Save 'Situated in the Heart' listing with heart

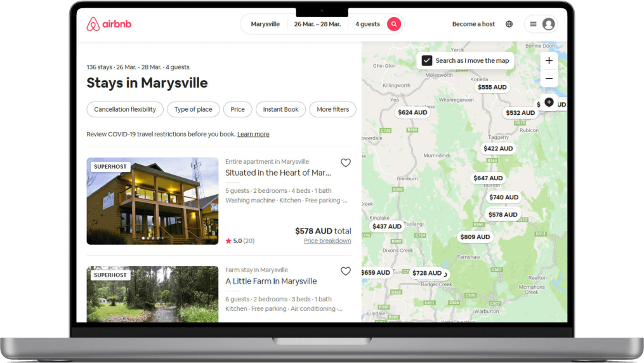[x=345, y=162]
